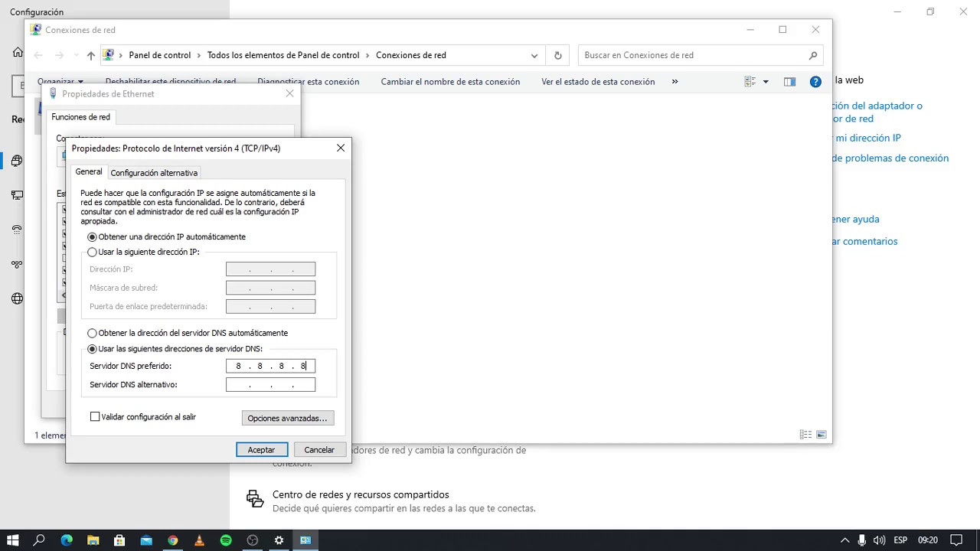This screenshot has height=551, width=980.
Task: Click 'Cambiar el nombre de esta conexión'
Action: [450, 82]
